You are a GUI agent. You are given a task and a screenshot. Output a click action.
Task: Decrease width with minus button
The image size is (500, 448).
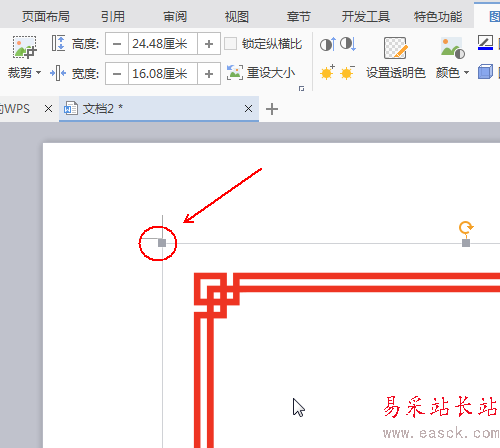tap(117, 73)
